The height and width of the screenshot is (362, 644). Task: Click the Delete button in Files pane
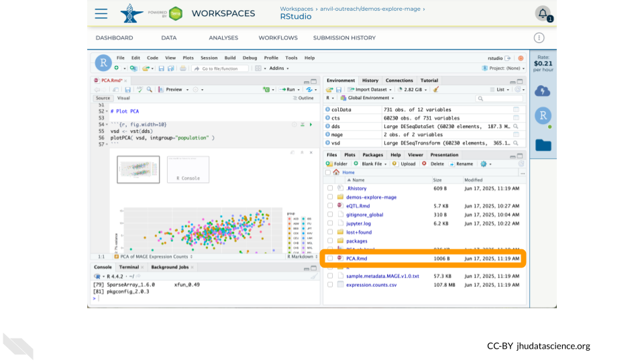433,164
